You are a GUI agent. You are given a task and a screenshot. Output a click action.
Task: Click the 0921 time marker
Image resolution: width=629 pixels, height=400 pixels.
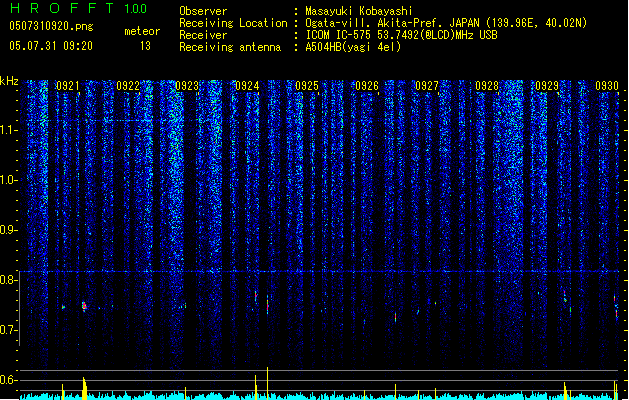click(x=68, y=86)
